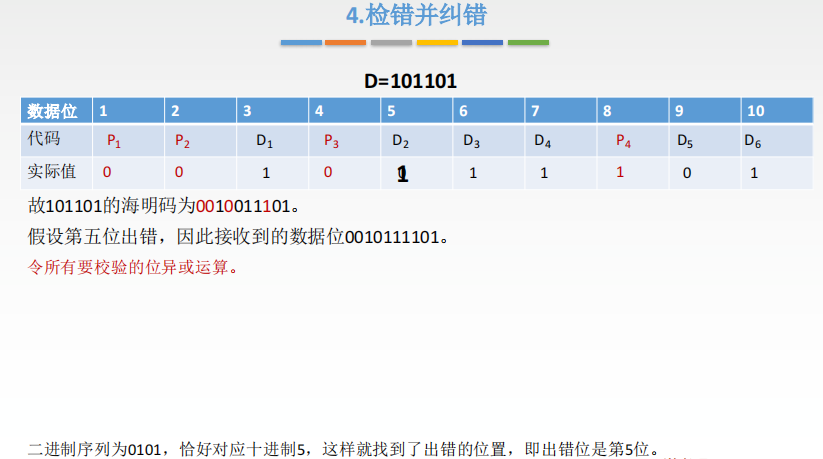Click the red 1 value under P4
823x459 pixels.
tap(620, 172)
